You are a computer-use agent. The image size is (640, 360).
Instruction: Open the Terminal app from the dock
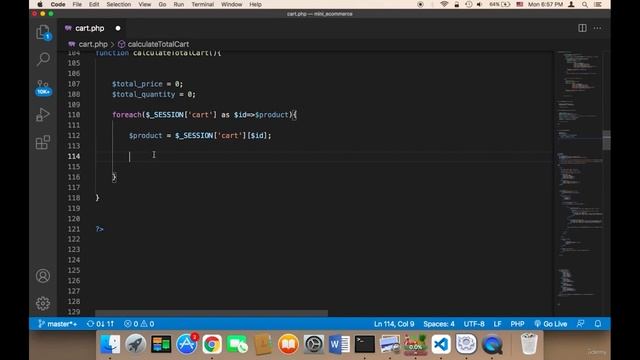[x=364, y=344]
